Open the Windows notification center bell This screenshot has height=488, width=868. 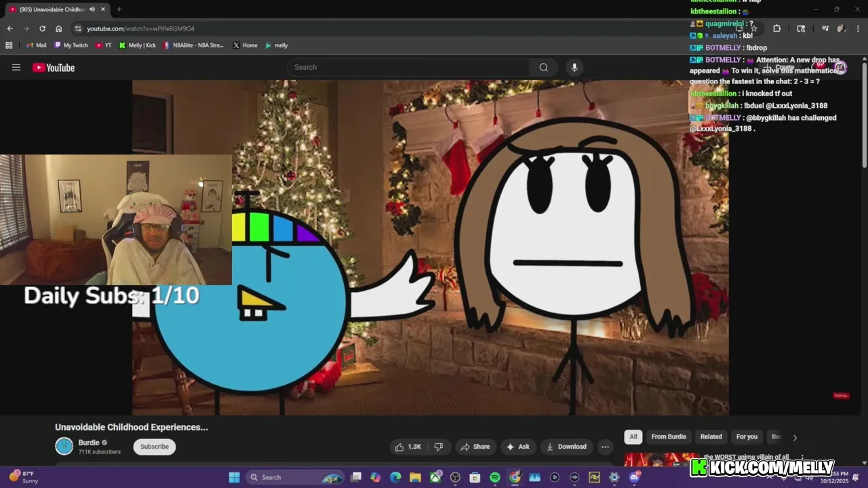coord(856,477)
